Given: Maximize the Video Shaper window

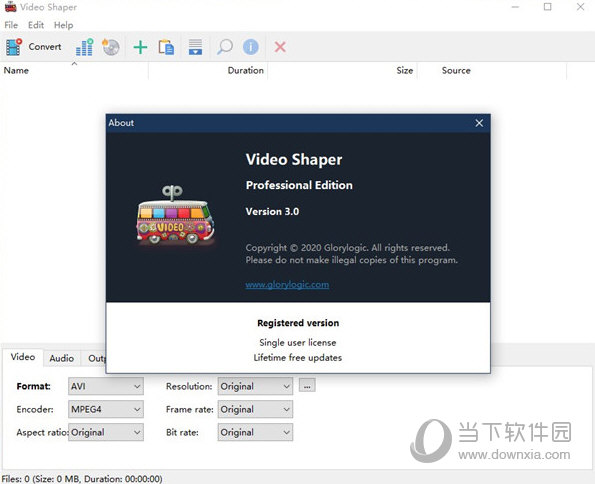Looking at the screenshot, I should [548, 7].
